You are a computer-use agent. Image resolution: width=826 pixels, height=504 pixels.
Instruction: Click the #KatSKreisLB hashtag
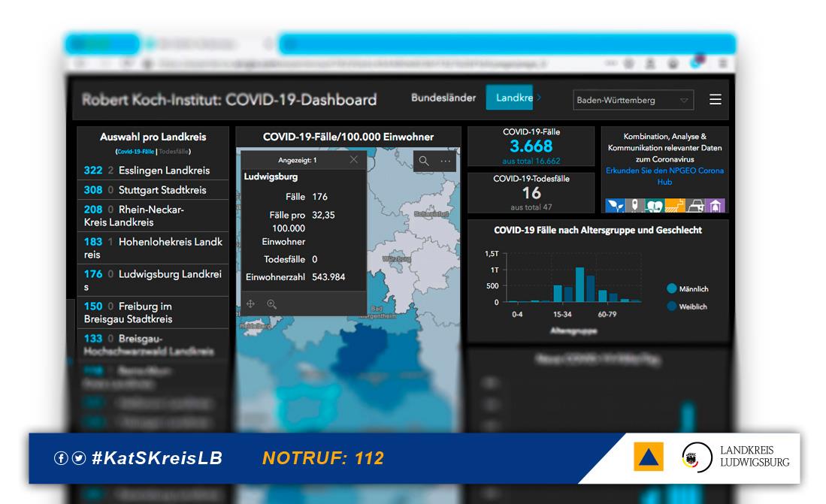[157, 458]
